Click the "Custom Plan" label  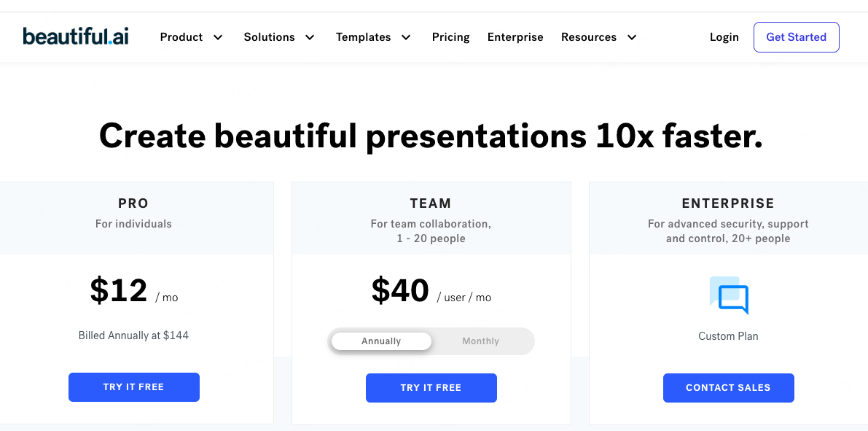point(728,336)
